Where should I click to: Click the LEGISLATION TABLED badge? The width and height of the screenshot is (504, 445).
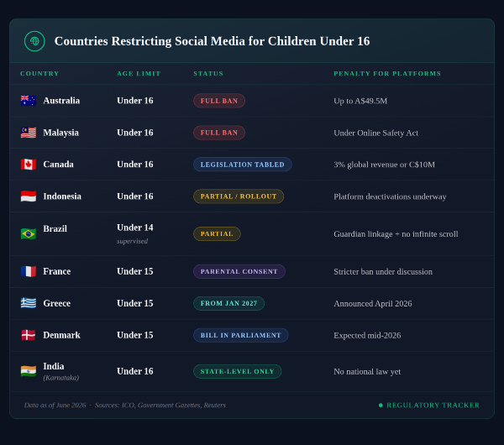(x=243, y=165)
